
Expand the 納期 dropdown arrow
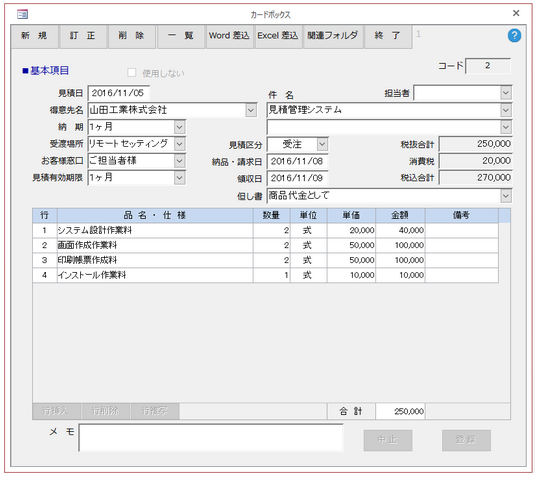(179, 127)
